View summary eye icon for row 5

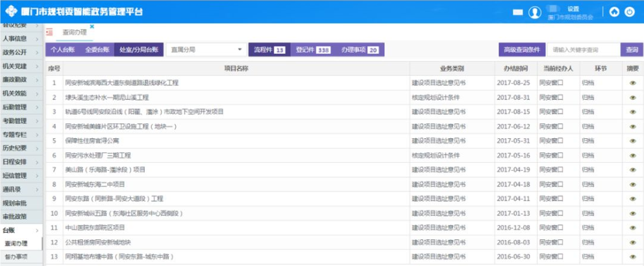click(632, 141)
